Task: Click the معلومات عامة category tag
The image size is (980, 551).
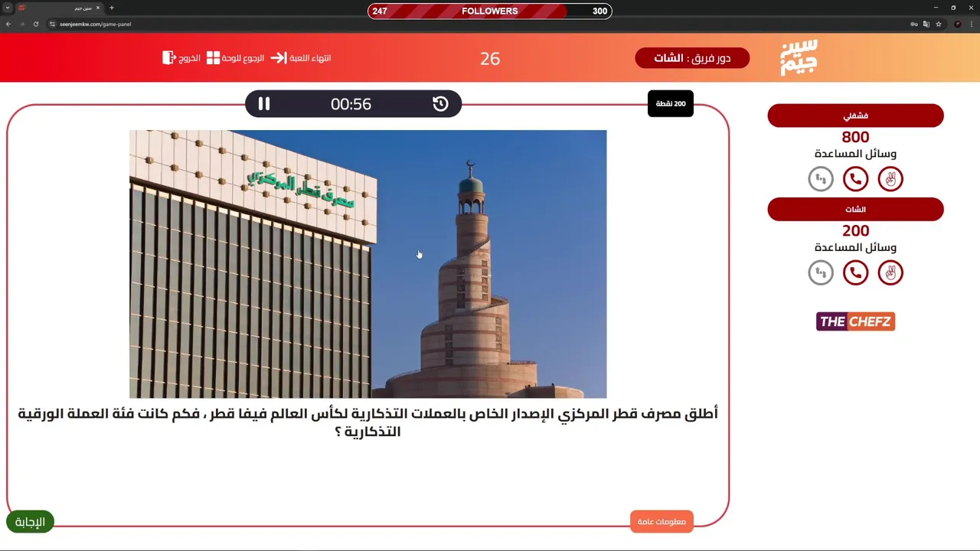Action: click(661, 522)
